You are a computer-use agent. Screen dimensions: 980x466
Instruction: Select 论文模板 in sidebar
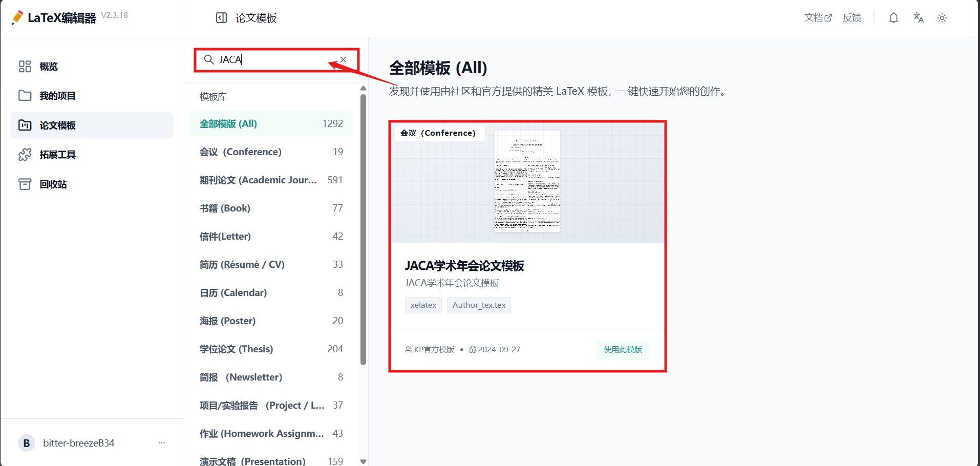point(92,125)
